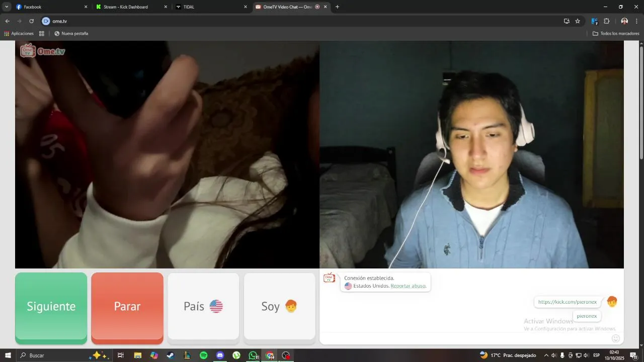The height and width of the screenshot is (362, 644).
Task: Click the green Siguiente button
Action: tap(51, 308)
